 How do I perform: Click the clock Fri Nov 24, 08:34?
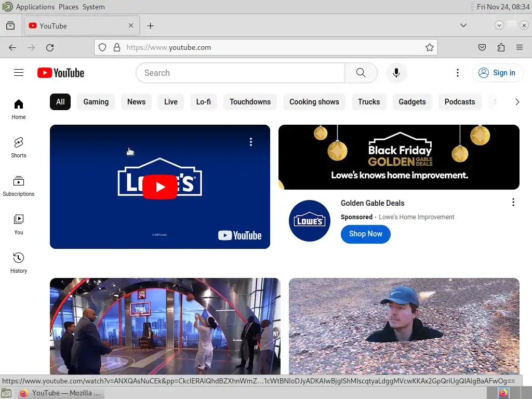pos(503,7)
